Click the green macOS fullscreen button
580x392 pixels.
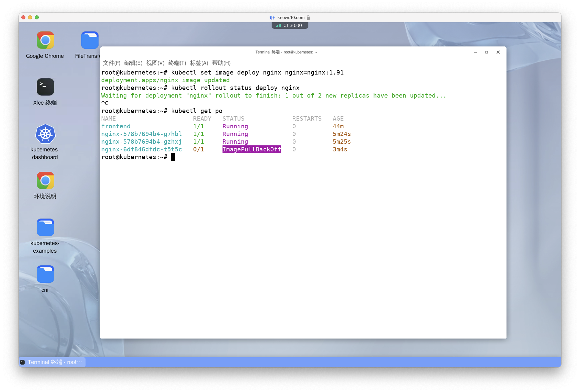(37, 17)
